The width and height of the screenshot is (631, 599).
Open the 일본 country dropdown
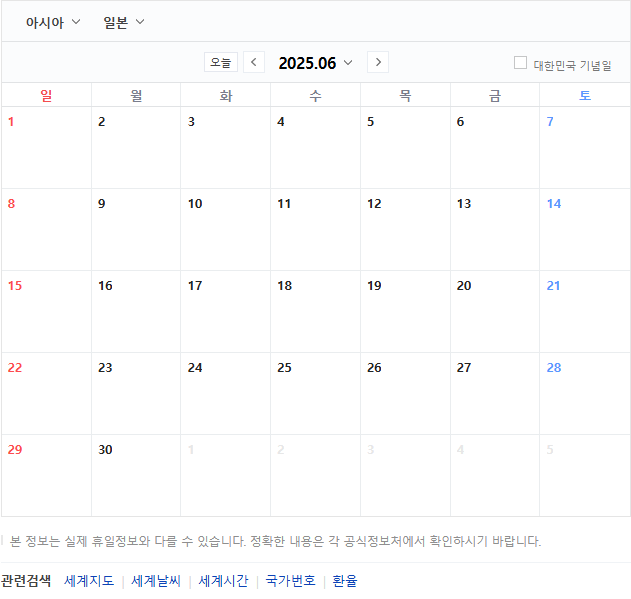click(124, 22)
